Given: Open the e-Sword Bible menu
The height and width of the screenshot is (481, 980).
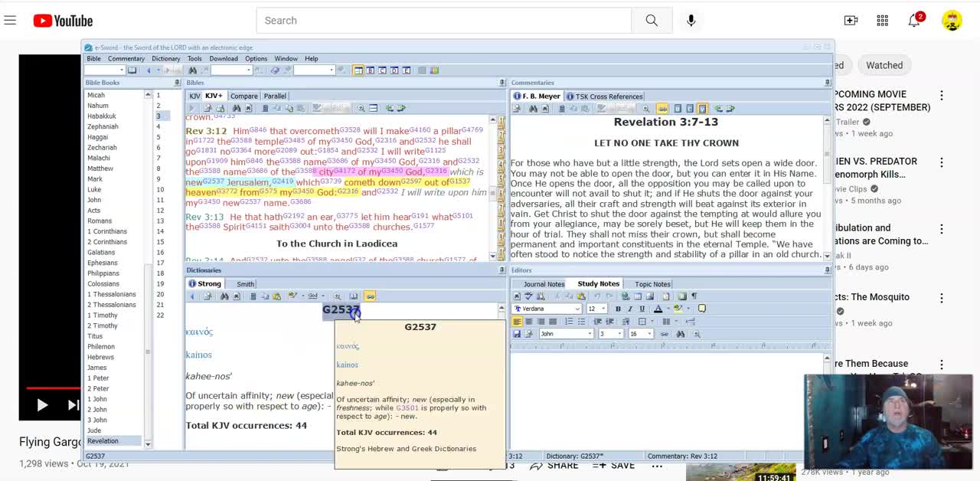Looking at the screenshot, I should click(x=93, y=58).
